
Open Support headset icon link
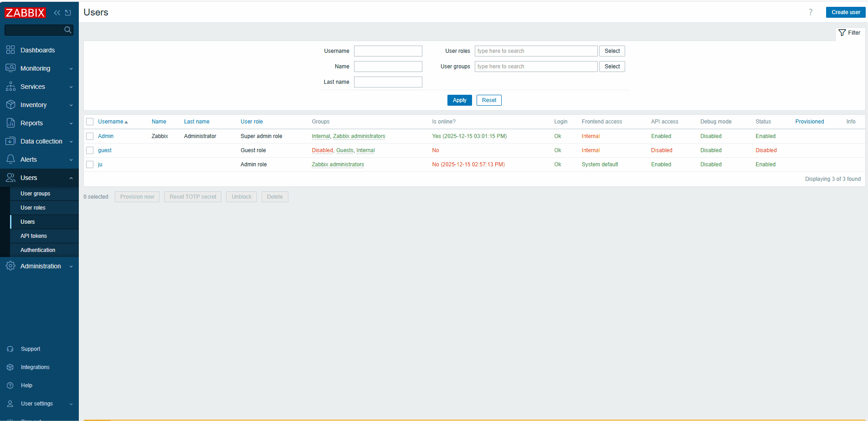click(10, 349)
